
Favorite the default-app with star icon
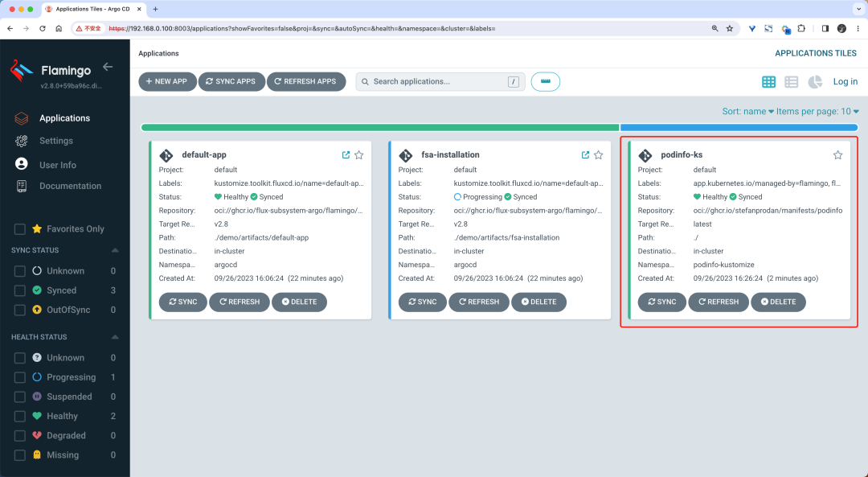(359, 155)
